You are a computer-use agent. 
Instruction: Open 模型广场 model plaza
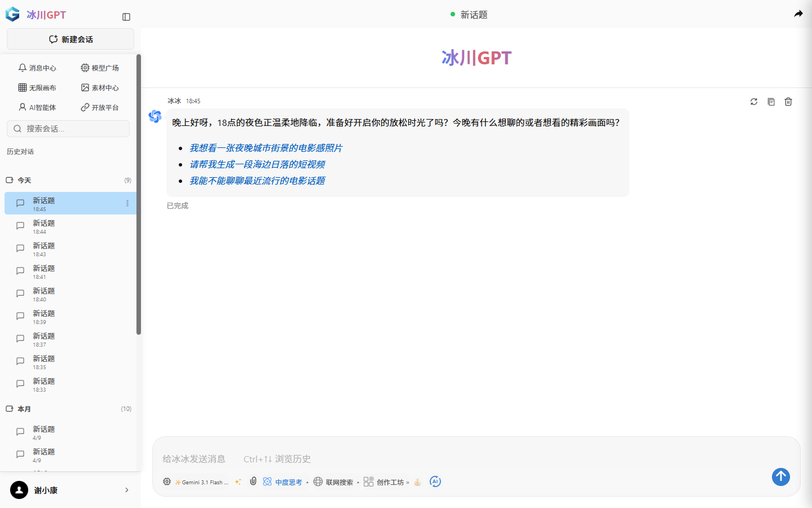100,68
